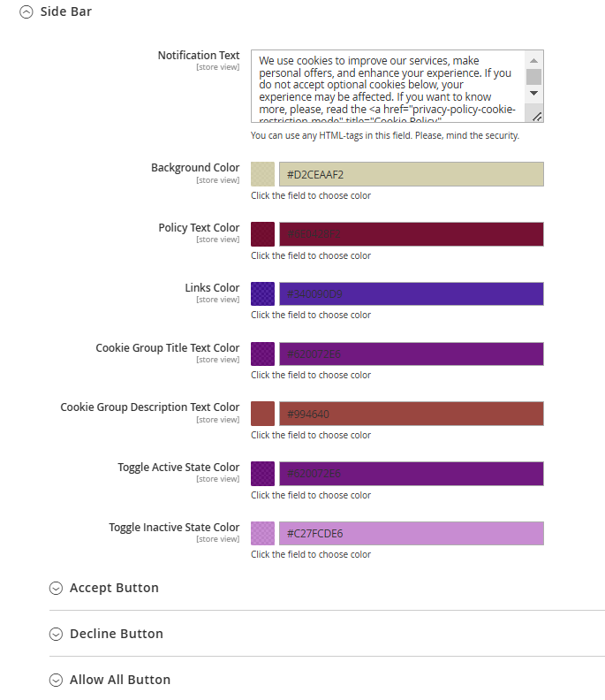Expand the Decline Button section
This screenshot has height=700, width=605.
tap(106, 634)
